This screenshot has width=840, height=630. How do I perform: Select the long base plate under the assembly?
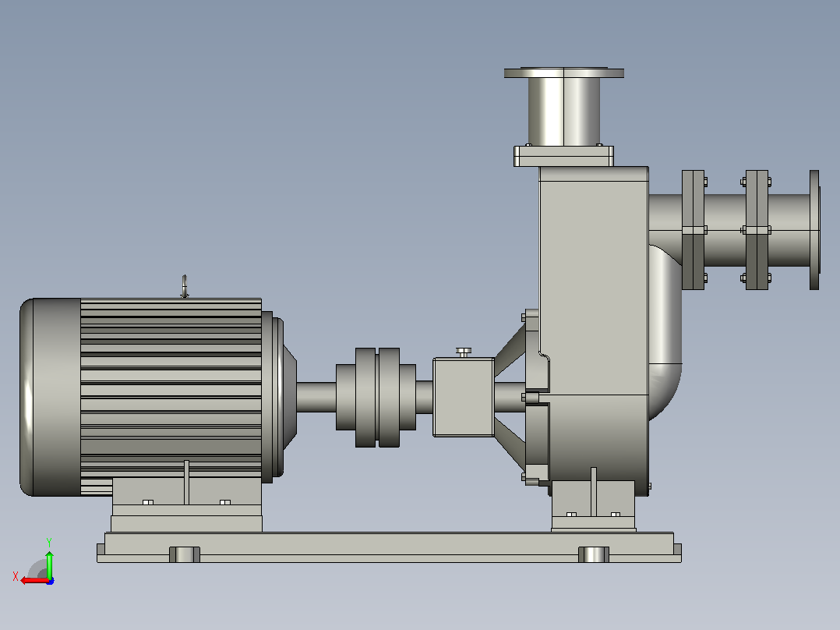point(389,547)
